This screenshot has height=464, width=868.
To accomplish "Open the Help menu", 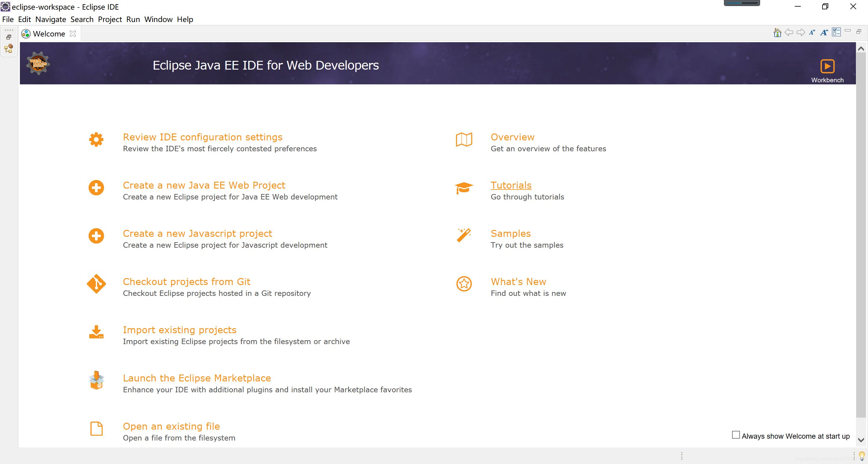I will 185,19.
